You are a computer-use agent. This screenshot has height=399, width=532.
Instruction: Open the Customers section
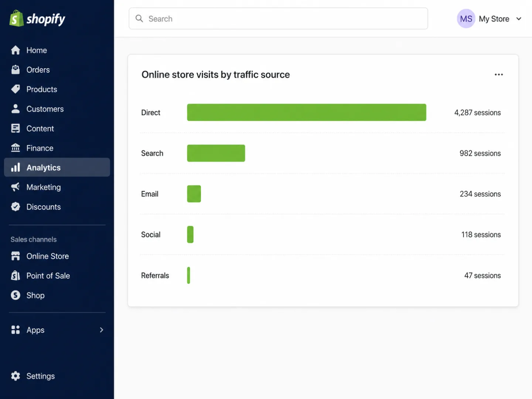(x=57, y=109)
